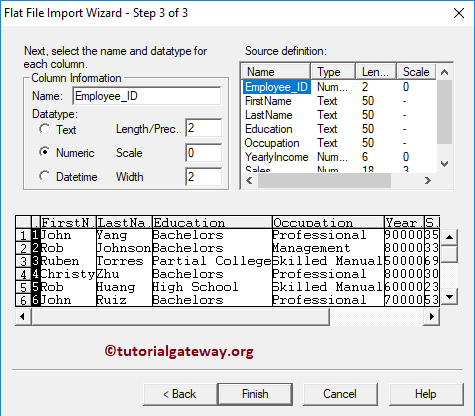Screen dimensions: 475x416
Task: Click the Length/Prec. input field
Action: pyautogui.click(x=203, y=128)
